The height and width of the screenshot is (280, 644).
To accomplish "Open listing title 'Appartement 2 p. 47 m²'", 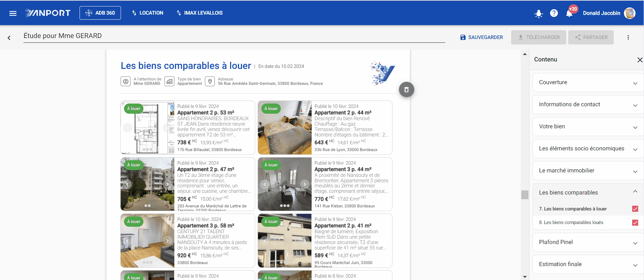I will 206,169.
